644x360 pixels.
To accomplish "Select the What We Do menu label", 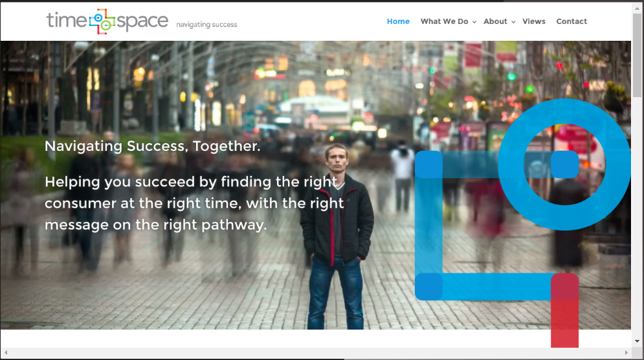I will 444,21.
